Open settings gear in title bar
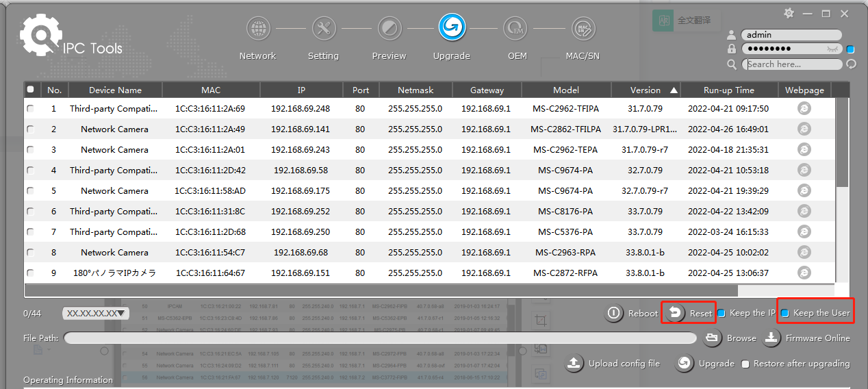Viewport: 868px width, 389px height. point(789,13)
